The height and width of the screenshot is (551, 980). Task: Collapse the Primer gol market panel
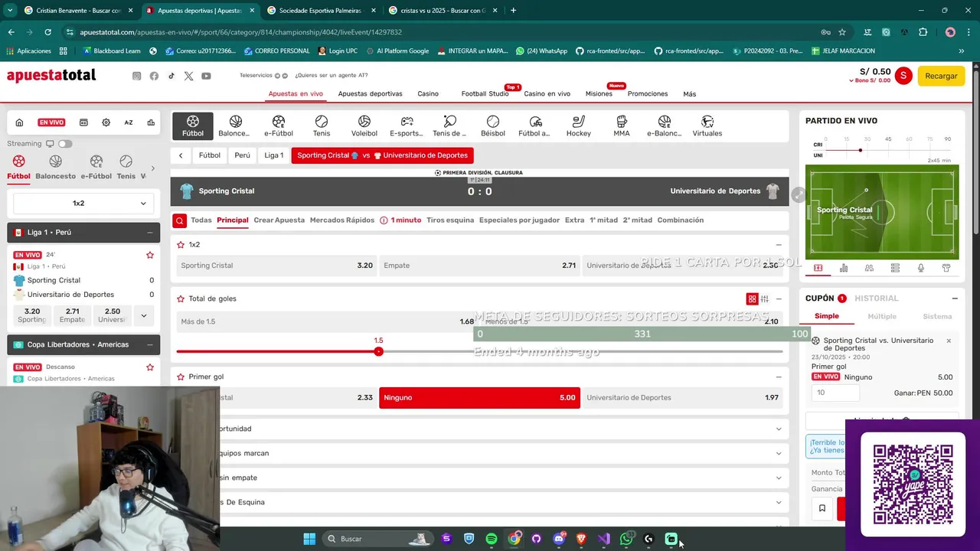(779, 377)
